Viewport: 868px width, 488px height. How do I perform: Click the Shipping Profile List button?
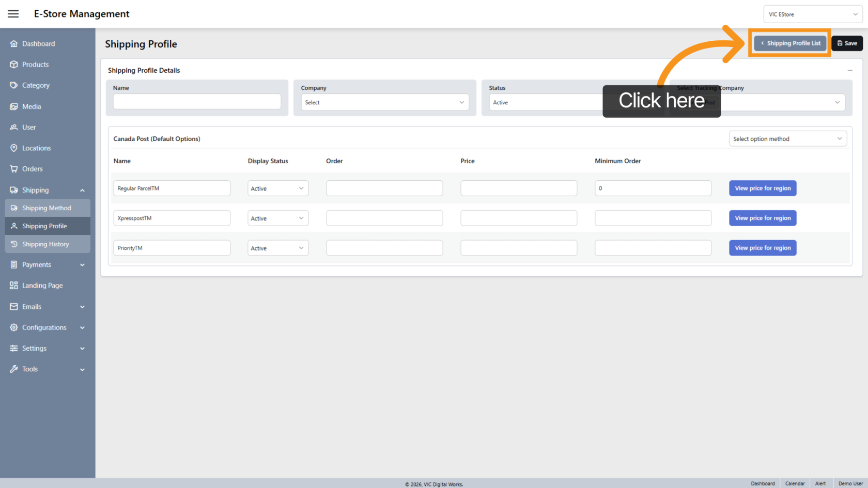tap(791, 43)
